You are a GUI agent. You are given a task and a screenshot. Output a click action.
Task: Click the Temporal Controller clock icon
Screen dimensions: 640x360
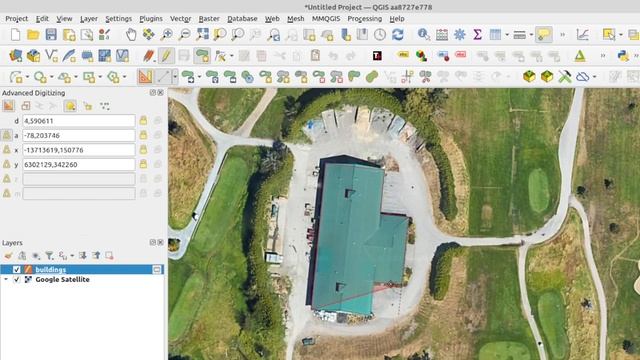[380, 35]
